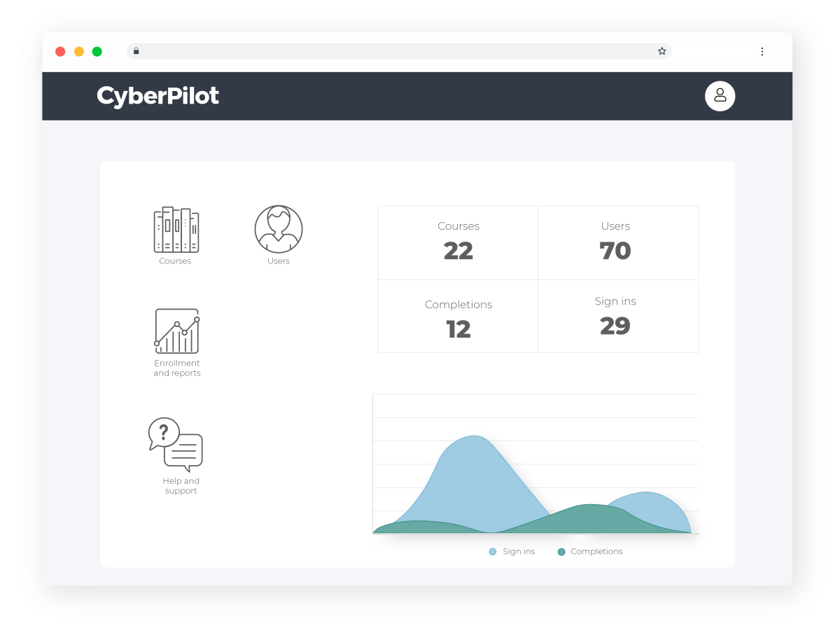Click the value '12' in Completions
The width and height of the screenshot is (840, 624).
point(458,329)
